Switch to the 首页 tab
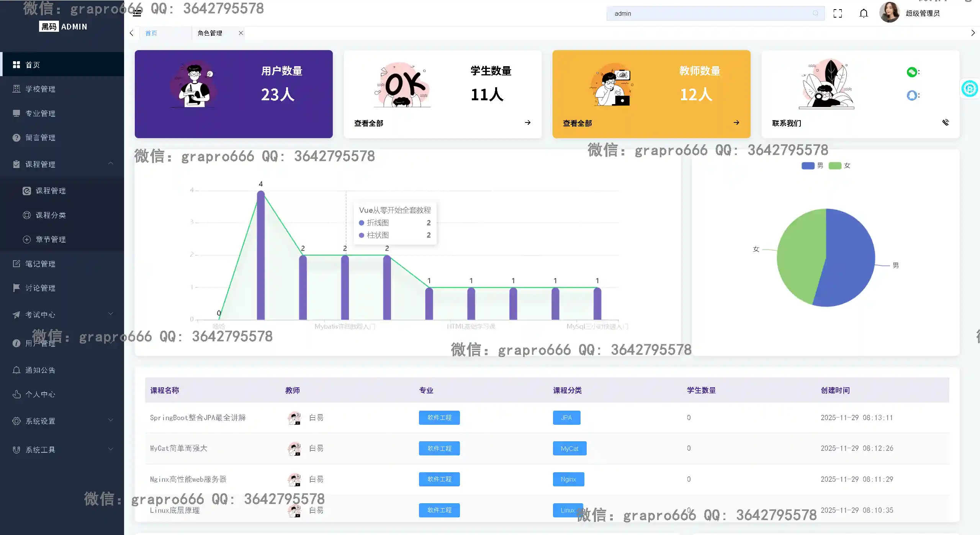 [151, 33]
